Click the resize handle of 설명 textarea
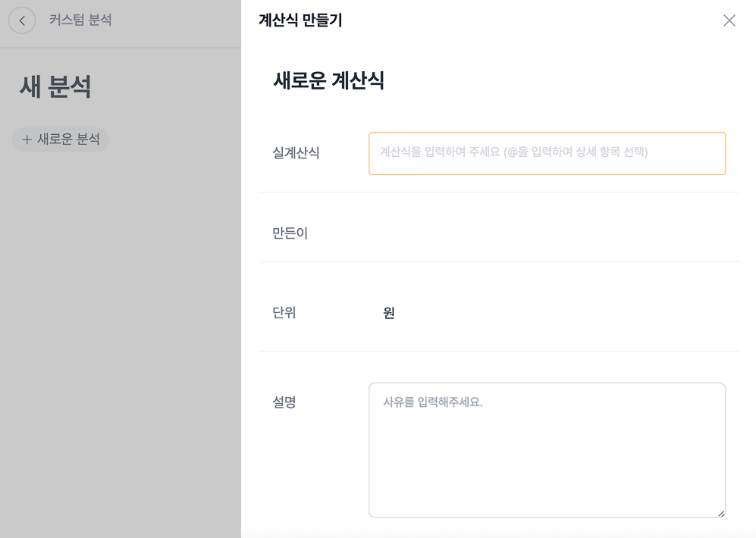This screenshot has height=538, width=756. [x=720, y=513]
